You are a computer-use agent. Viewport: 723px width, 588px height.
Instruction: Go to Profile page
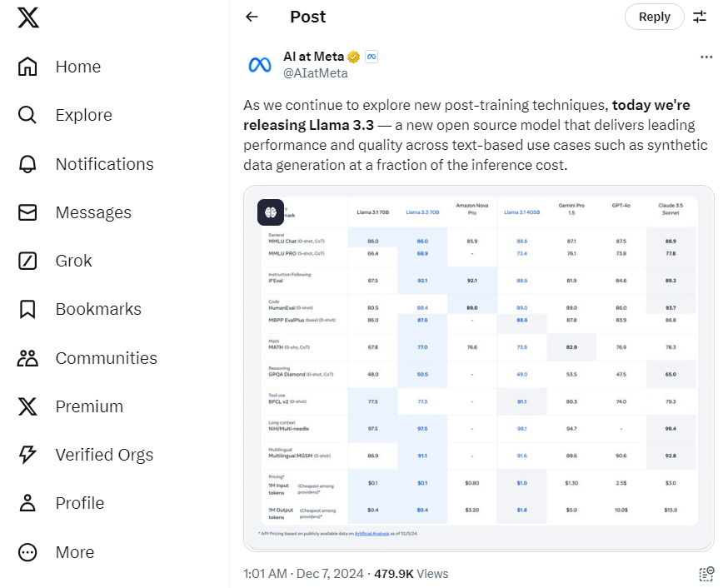[x=61, y=503]
